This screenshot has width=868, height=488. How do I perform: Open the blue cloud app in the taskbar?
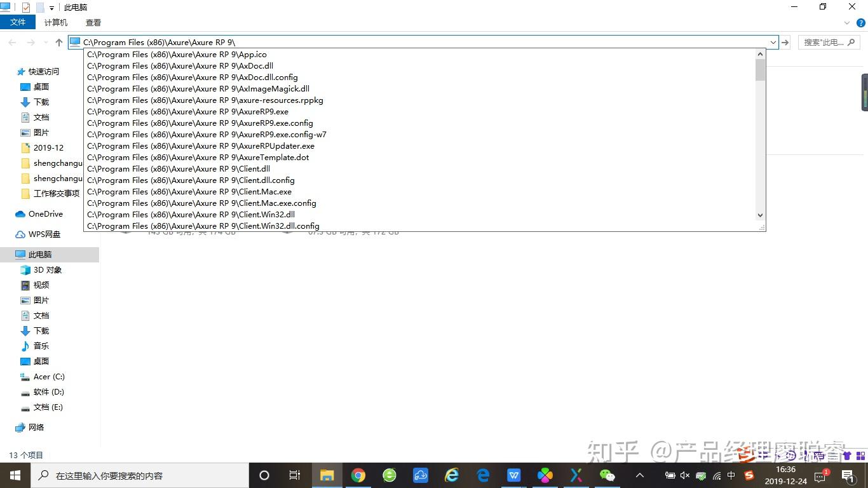click(x=421, y=475)
